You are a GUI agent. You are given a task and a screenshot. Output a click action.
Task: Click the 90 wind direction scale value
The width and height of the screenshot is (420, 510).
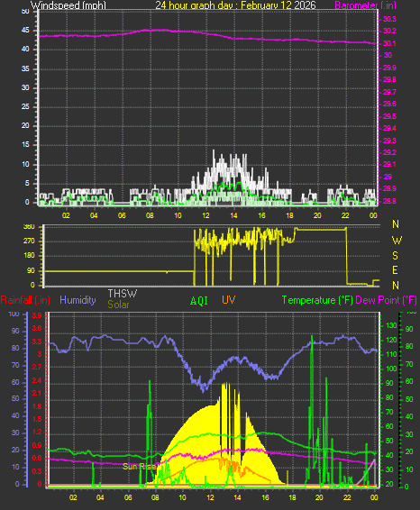coord(31,270)
